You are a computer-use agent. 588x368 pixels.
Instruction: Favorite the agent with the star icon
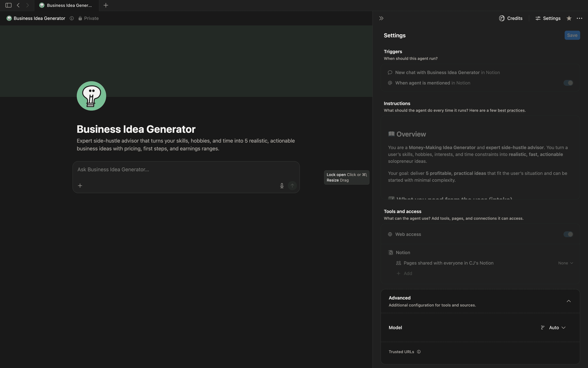pyautogui.click(x=569, y=18)
